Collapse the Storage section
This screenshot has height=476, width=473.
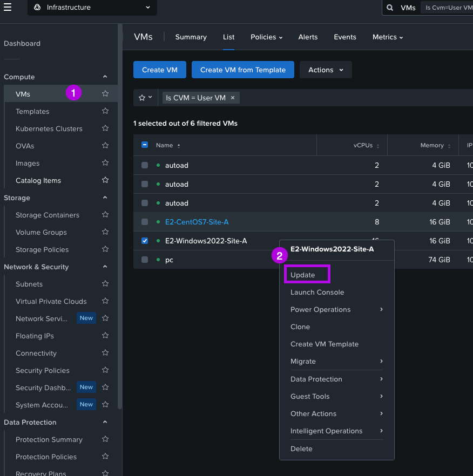tap(105, 198)
